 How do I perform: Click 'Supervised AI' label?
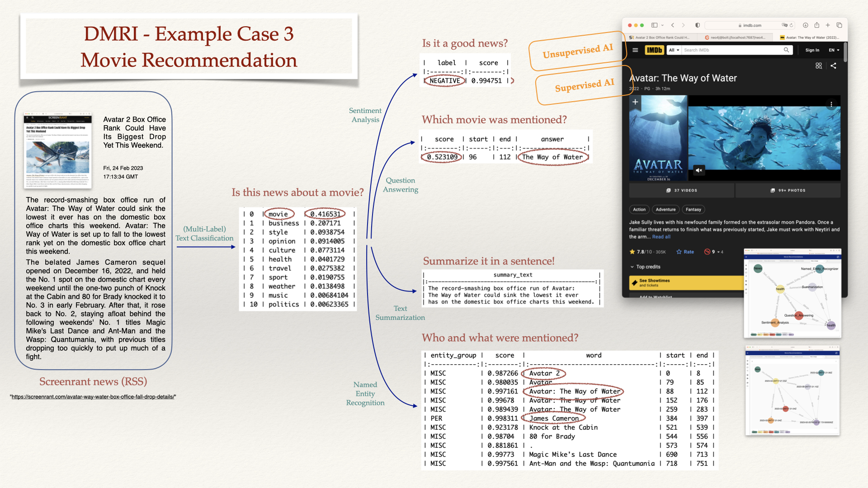point(584,85)
